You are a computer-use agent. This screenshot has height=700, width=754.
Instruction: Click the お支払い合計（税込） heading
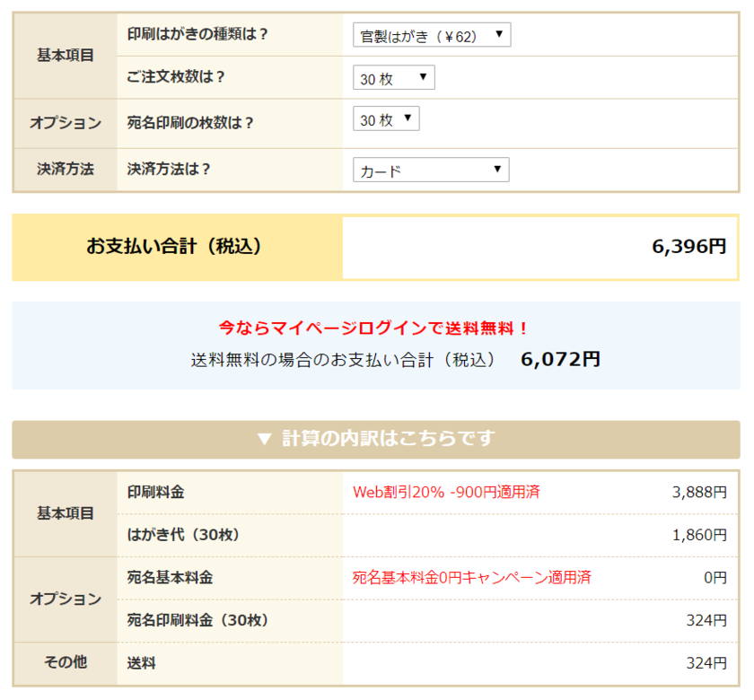(x=174, y=247)
